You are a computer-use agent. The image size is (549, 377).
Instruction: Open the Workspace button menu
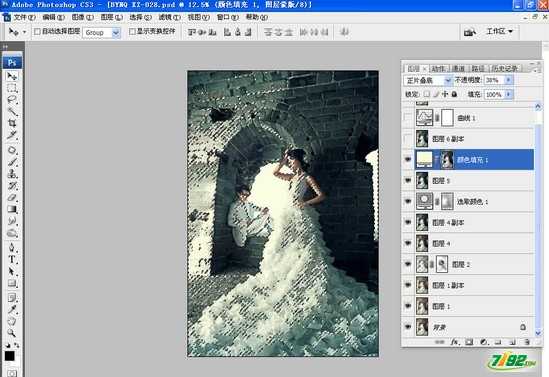(500, 32)
